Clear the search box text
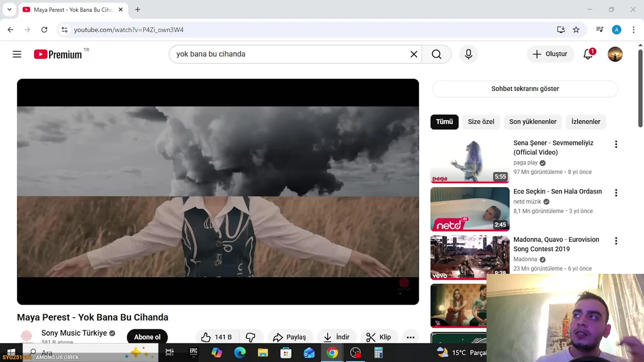Viewport: 644px width, 362px height. coord(414,54)
